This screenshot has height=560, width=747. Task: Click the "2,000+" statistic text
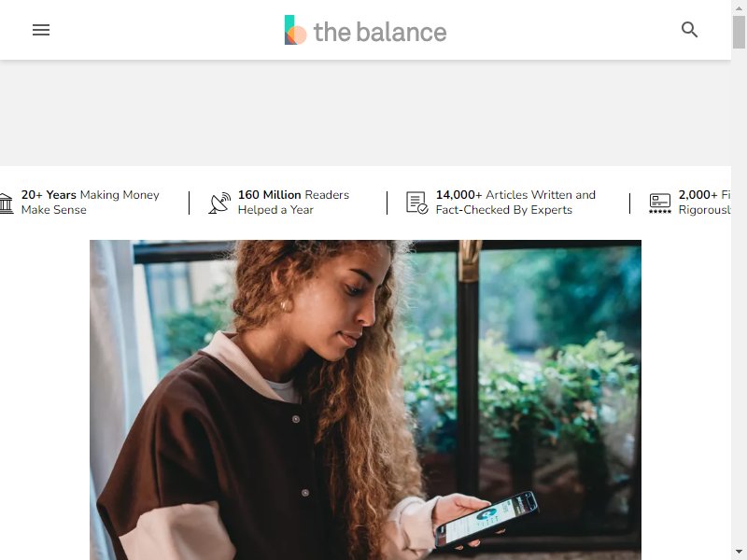point(698,195)
